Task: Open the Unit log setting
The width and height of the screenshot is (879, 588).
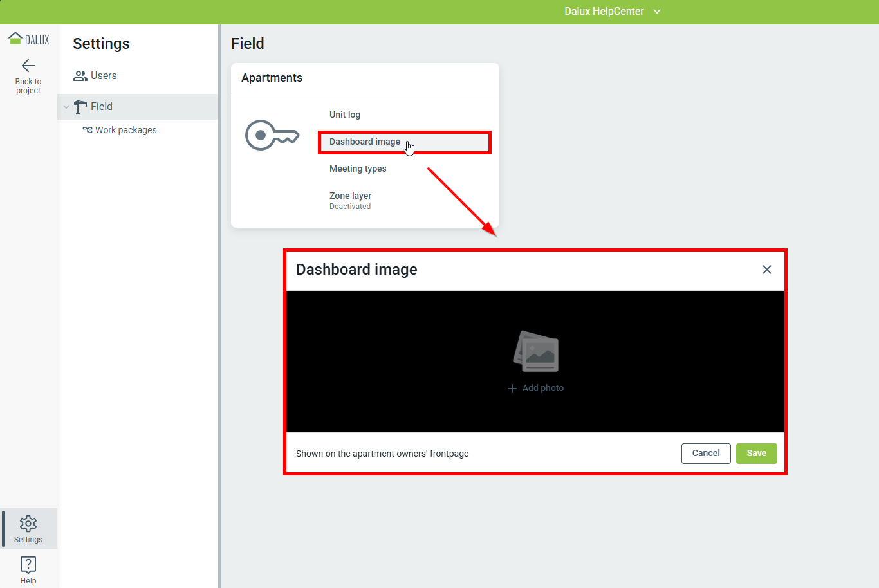Action: (345, 115)
